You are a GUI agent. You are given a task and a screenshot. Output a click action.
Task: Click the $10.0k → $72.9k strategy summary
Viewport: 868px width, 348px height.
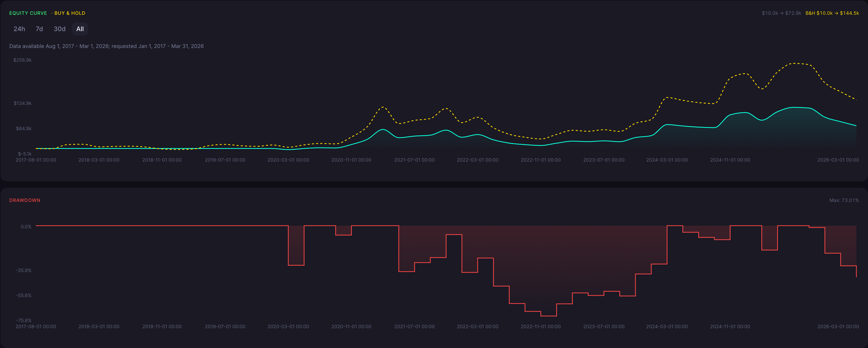[781, 13]
